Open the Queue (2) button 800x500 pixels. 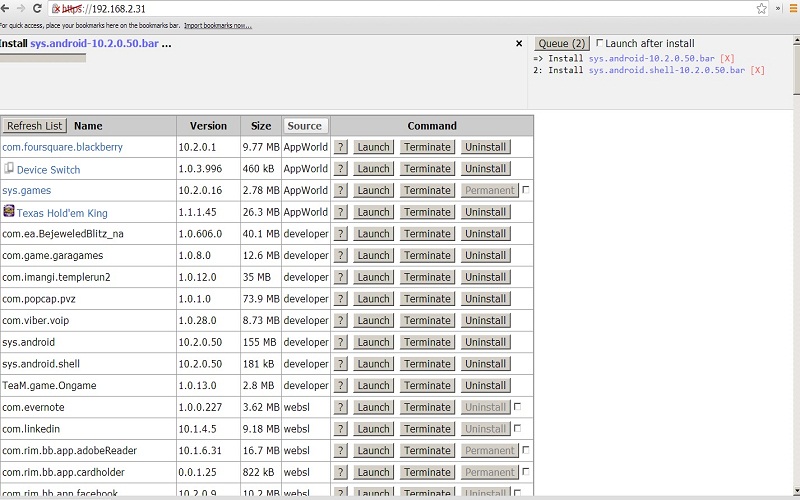pyautogui.click(x=562, y=43)
